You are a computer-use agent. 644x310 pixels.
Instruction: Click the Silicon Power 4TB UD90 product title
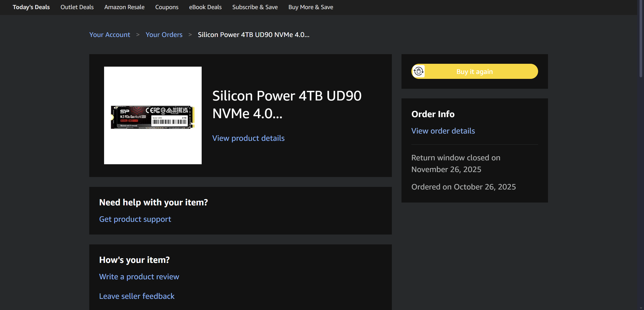[x=287, y=104]
